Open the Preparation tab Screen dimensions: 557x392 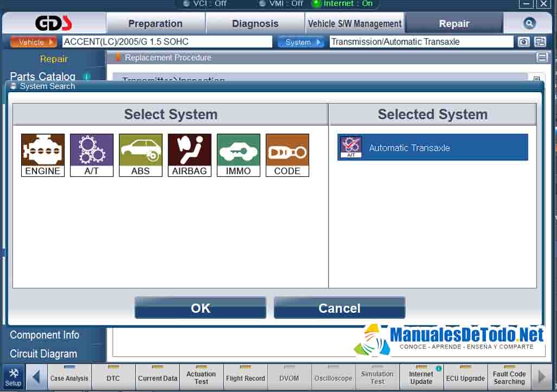point(155,24)
